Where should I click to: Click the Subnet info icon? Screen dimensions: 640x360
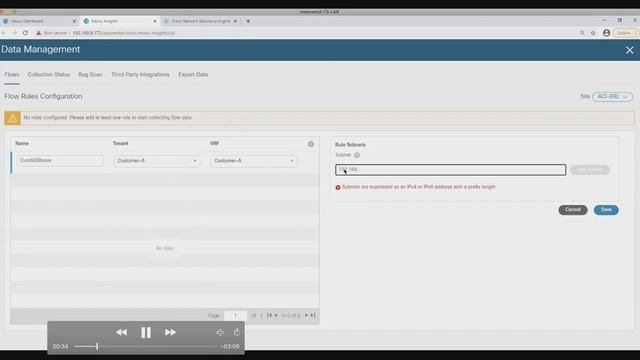click(x=357, y=155)
